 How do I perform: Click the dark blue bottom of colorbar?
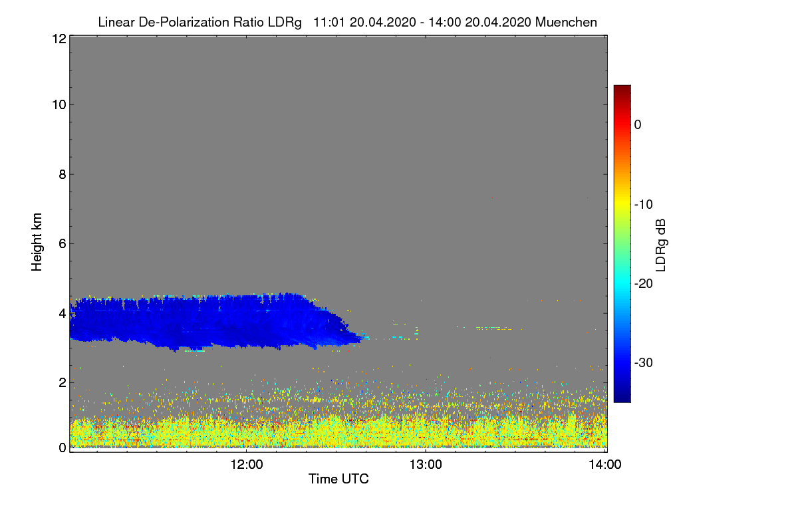pos(622,397)
